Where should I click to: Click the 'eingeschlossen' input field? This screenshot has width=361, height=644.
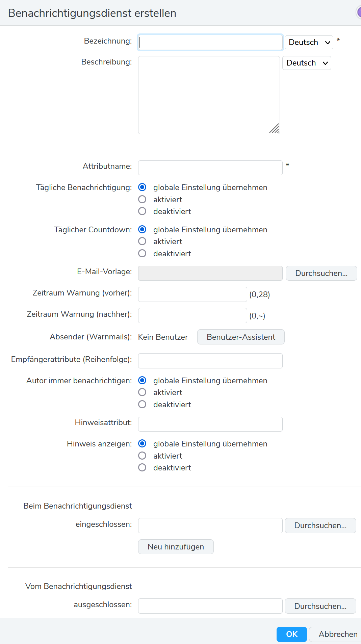210,525
